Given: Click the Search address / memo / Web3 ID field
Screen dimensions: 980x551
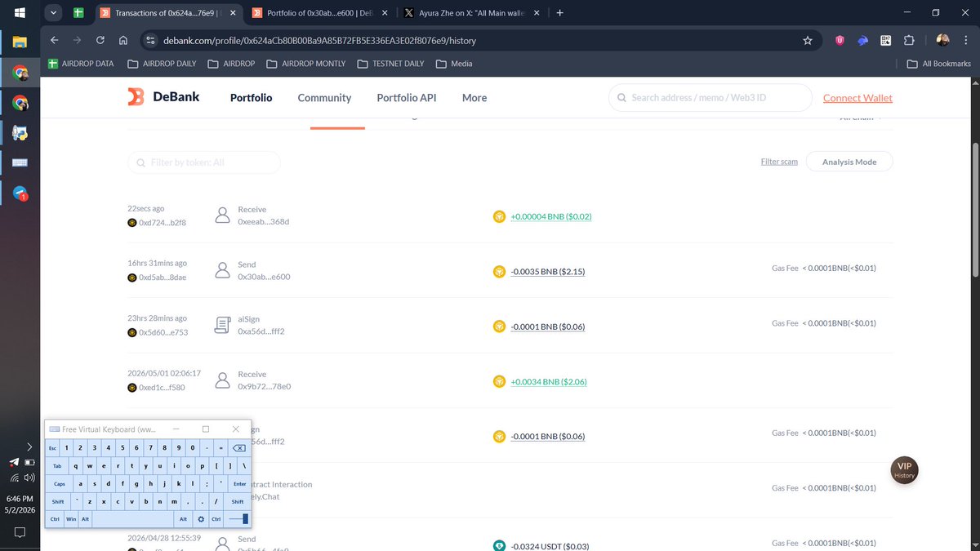Looking at the screenshot, I should click(x=710, y=97).
